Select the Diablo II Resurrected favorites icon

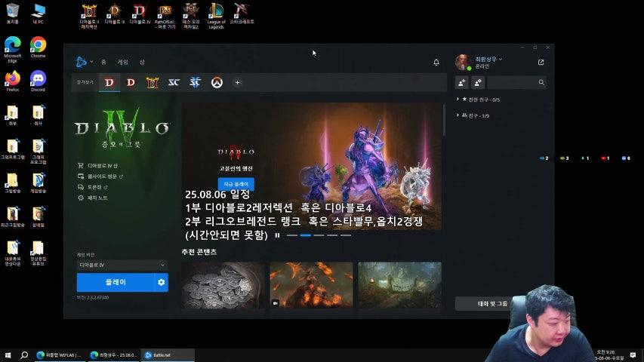(153, 82)
